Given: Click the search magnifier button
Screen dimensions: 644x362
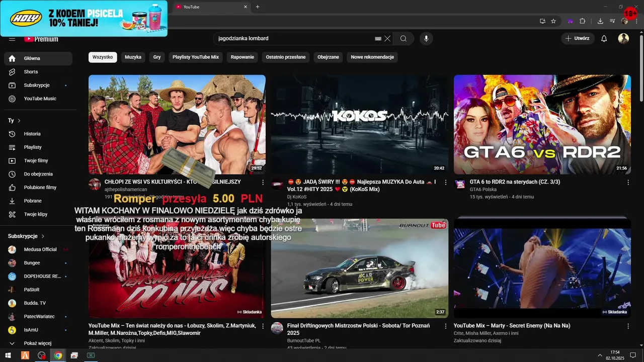Looking at the screenshot, I should [x=404, y=39].
